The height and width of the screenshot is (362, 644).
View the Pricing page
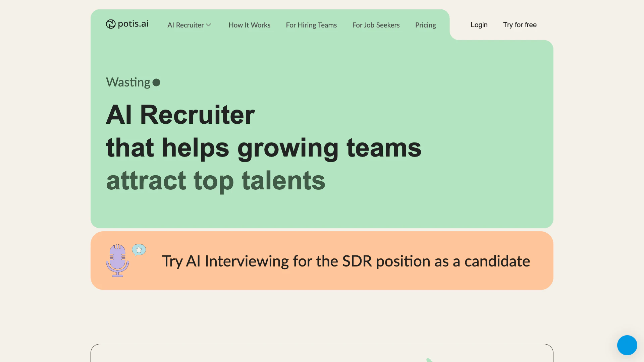click(x=425, y=25)
